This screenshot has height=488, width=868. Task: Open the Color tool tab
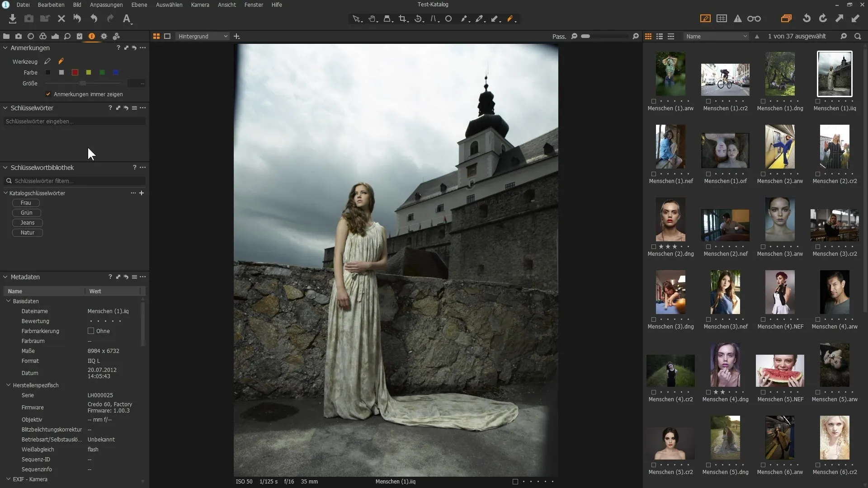pos(43,36)
